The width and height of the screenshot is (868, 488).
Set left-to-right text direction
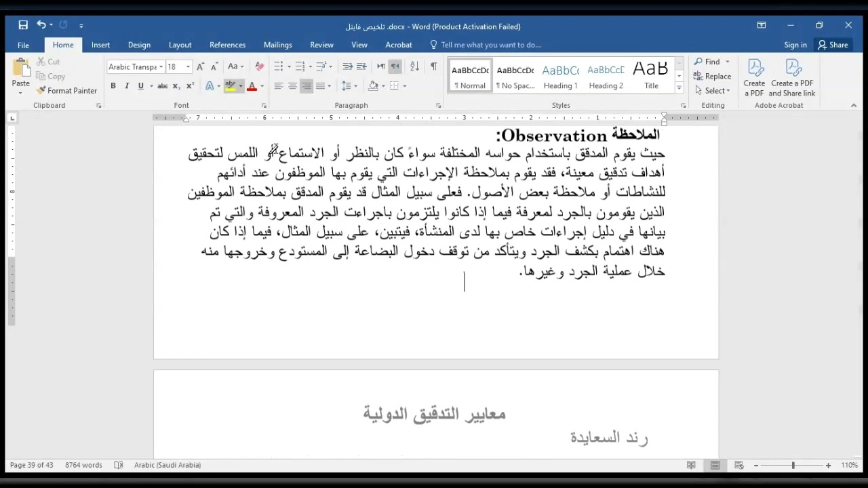[381, 66]
